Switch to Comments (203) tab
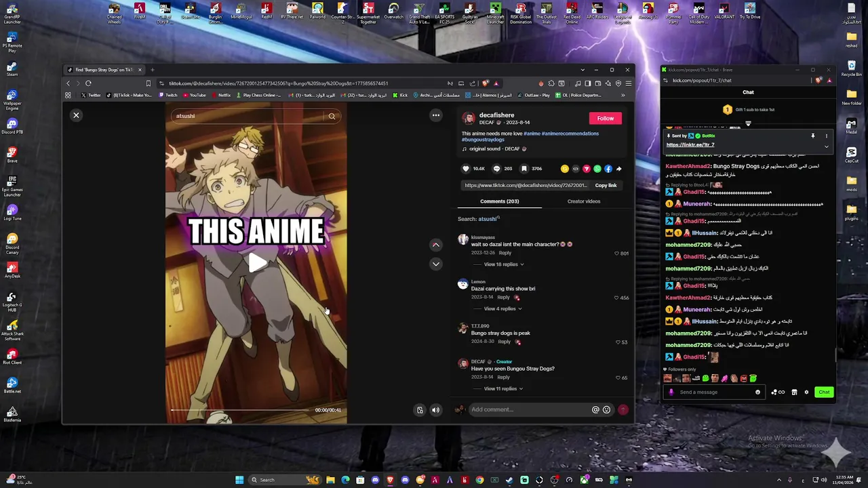The width and height of the screenshot is (868, 488). [x=499, y=201]
